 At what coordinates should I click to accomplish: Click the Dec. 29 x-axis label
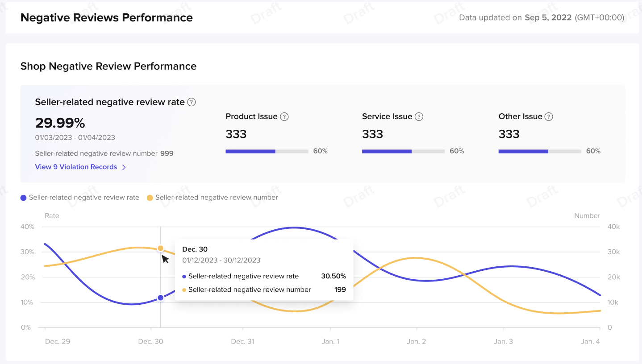pyautogui.click(x=58, y=342)
